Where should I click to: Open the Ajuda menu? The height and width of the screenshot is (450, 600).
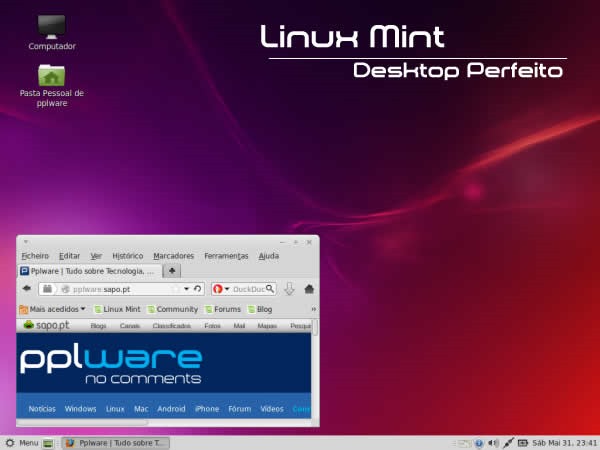[269, 256]
